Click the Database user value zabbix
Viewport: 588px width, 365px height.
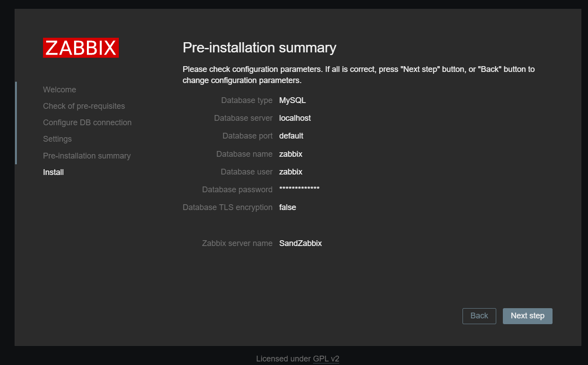point(290,172)
